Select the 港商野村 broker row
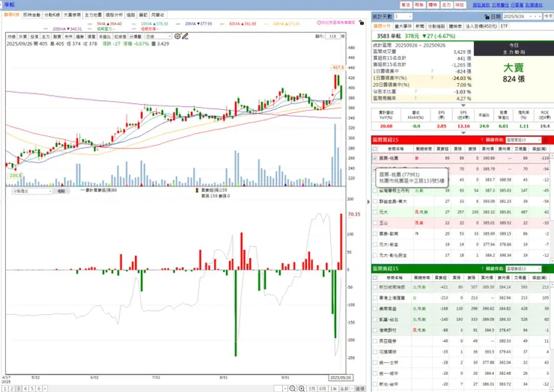Image resolution: width=554 pixels, height=392 pixels. (x=461, y=330)
